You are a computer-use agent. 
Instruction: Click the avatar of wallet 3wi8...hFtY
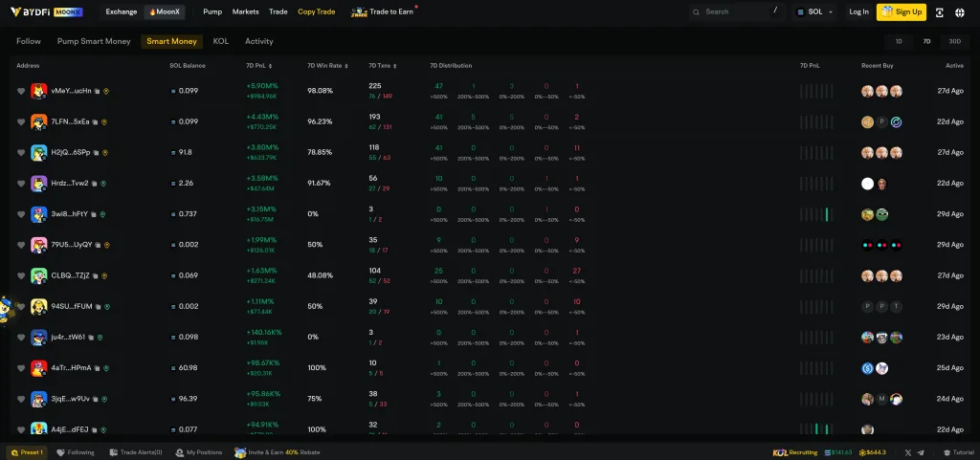(39, 214)
